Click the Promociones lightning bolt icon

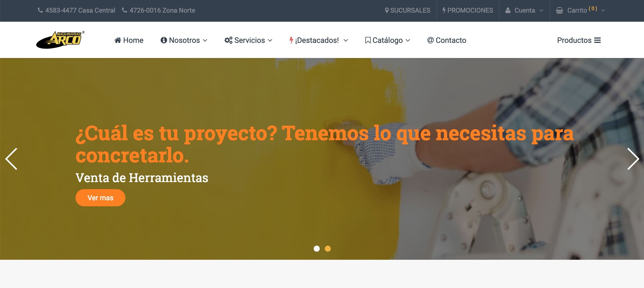point(444,10)
